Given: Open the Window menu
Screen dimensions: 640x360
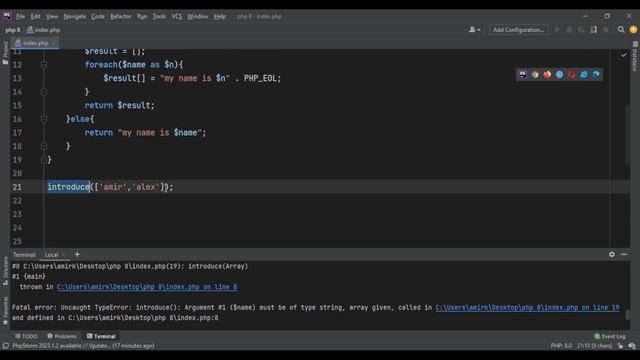Looking at the screenshot, I should (x=198, y=16).
